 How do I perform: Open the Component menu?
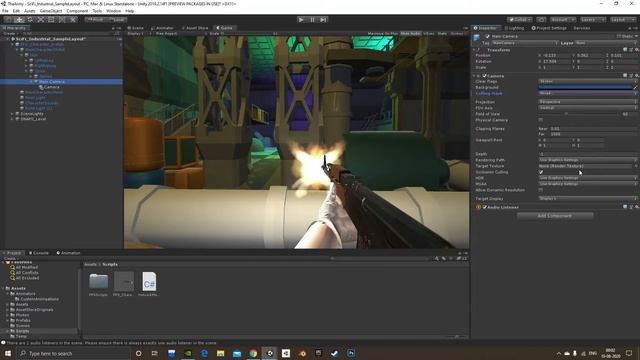tap(77, 11)
